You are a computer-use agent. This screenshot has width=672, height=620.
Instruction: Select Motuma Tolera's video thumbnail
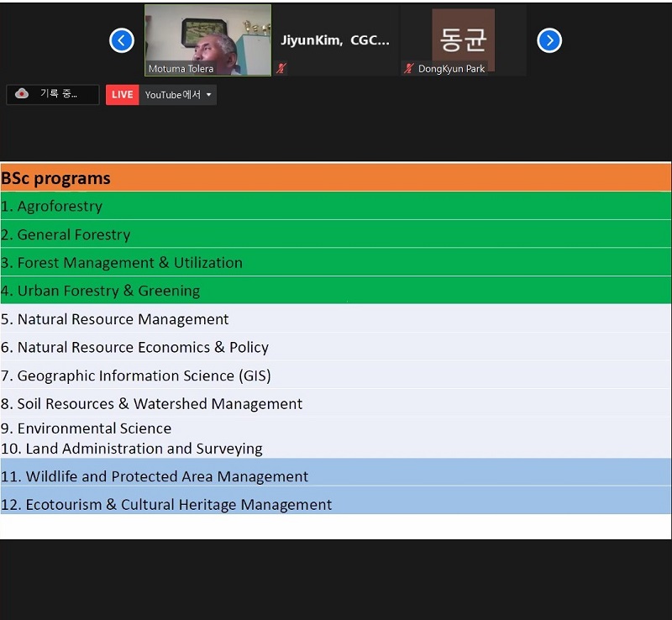pyautogui.click(x=207, y=39)
